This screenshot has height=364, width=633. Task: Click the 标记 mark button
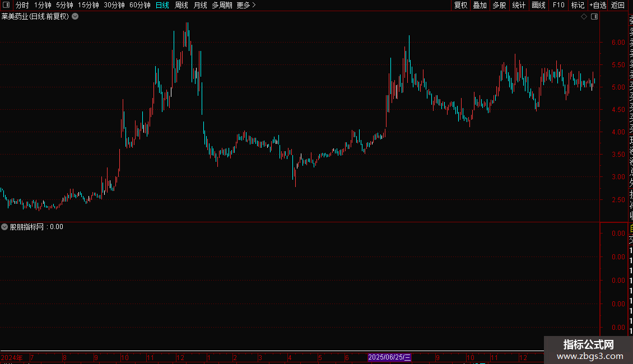click(x=578, y=5)
